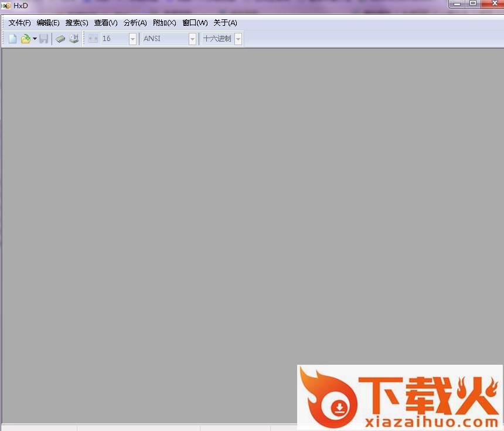Expand the recent files arrow beside Open
The image size is (504, 431).
click(x=35, y=39)
